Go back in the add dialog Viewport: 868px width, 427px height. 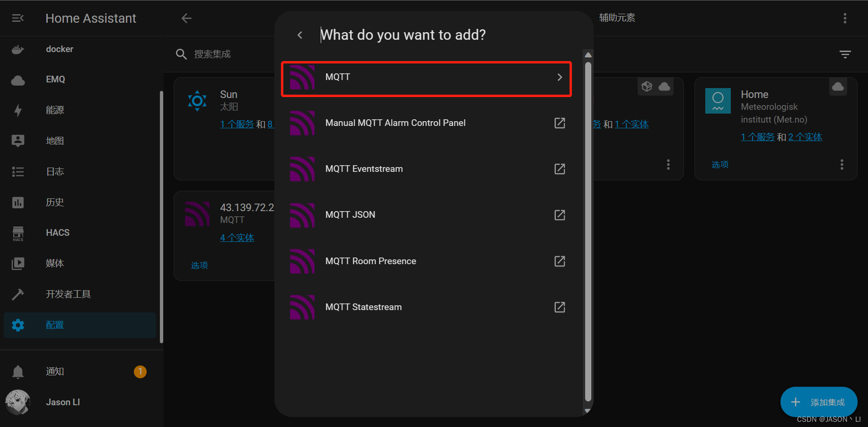[300, 35]
